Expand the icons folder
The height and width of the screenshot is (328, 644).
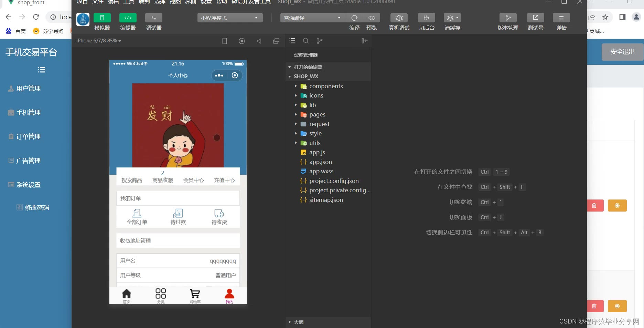tap(328, 95)
